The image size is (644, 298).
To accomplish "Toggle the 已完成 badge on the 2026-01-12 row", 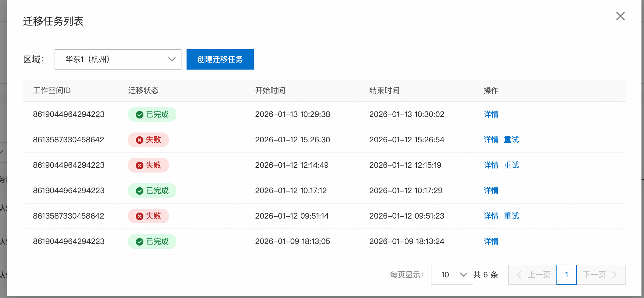I will coord(152,191).
